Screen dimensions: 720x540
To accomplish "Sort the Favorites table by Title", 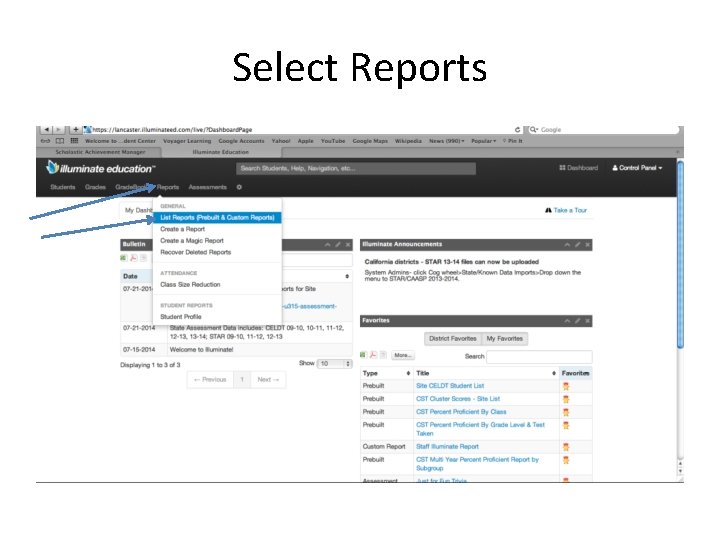I will [x=554, y=373].
